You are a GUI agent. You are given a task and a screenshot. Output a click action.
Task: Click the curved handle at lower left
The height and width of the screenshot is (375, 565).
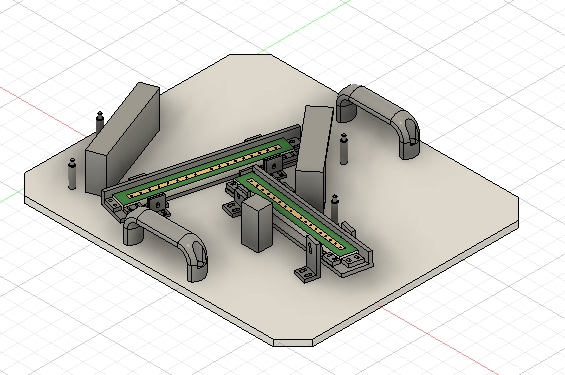[166, 243]
